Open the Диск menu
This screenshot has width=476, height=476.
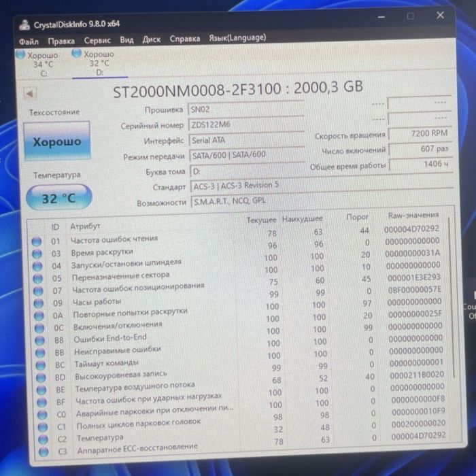[152, 39]
